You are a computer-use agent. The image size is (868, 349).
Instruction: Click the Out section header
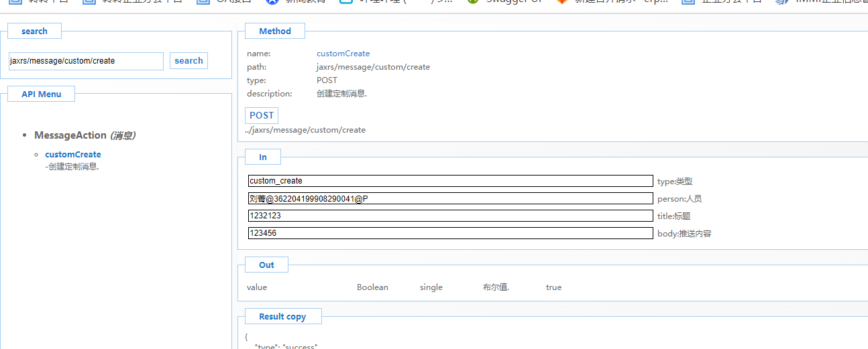tap(266, 265)
